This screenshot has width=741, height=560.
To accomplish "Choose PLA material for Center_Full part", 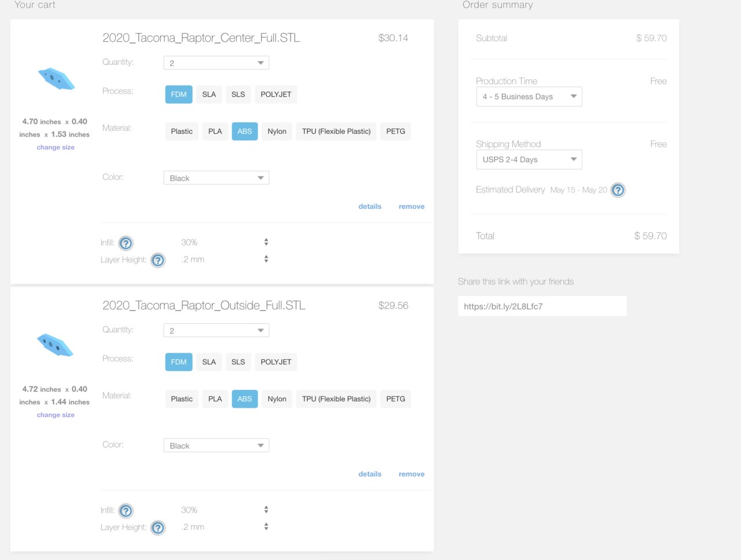I will (x=215, y=131).
